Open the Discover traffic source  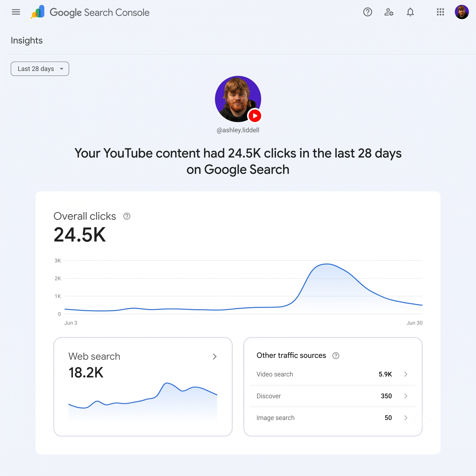click(333, 396)
